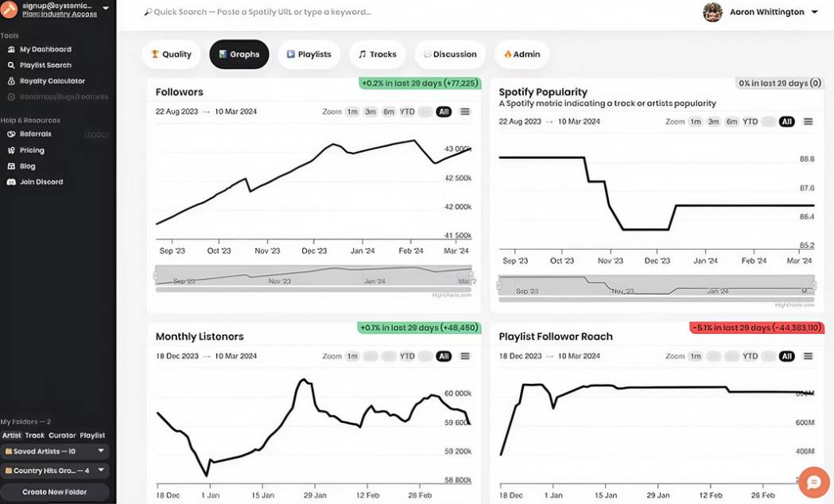The width and height of the screenshot is (834, 504).
Task: Click the Followers chart range navigator
Action: click(x=314, y=276)
